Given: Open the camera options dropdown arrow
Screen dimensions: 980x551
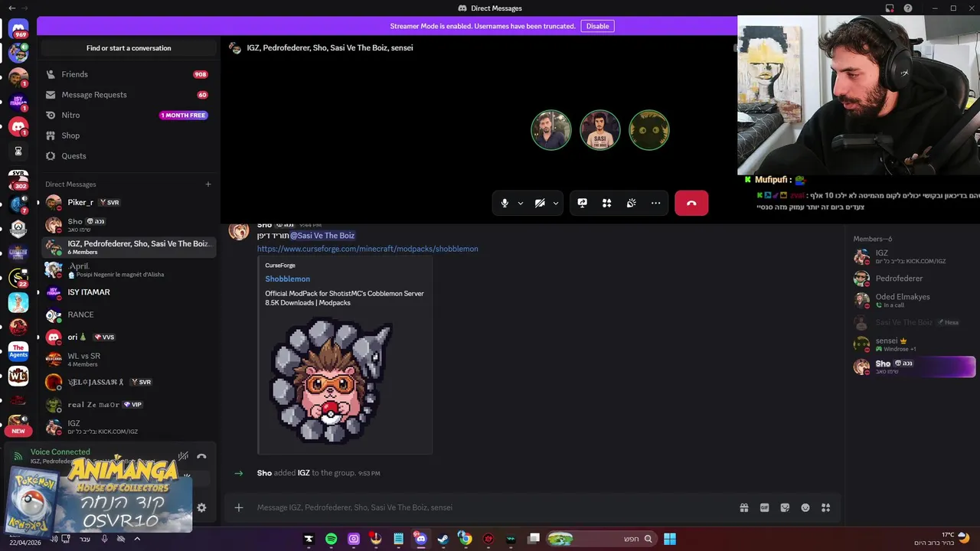Looking at the screenshot, I should tap(556, 203).
